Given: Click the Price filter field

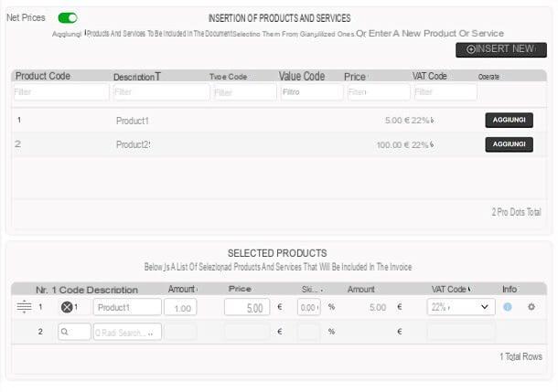Looking at the screenshot, I should tap(379, 92).
